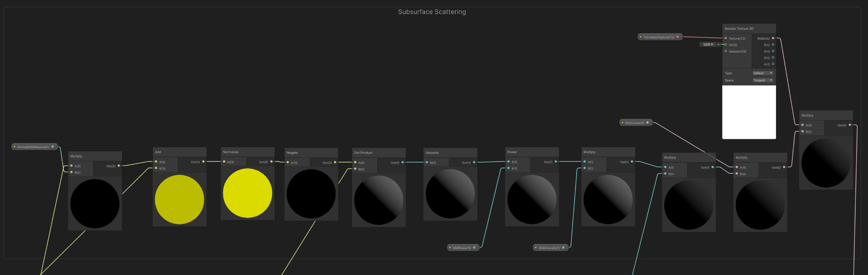Click the Out(1) port of the Dot Product node
Screen dimensions: 868x275
pyautogui.click(x=402, y=162)
